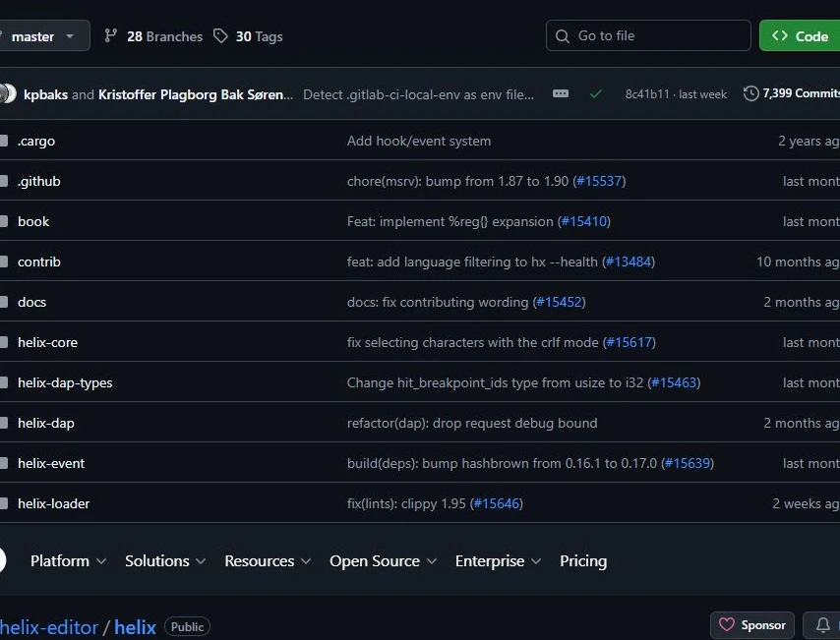Screen dimensions: 840x640
Task: Click the tags label icon
Action: click(x=220, y=35)
